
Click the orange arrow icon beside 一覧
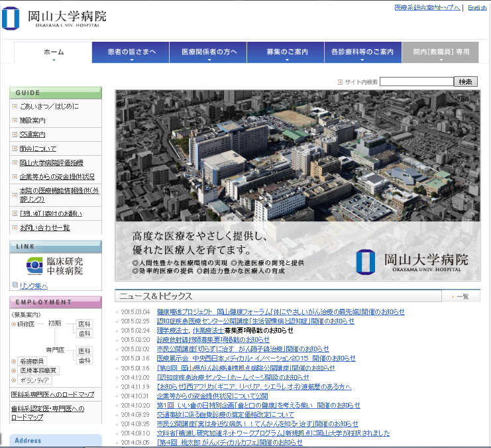tap(453, 297)
